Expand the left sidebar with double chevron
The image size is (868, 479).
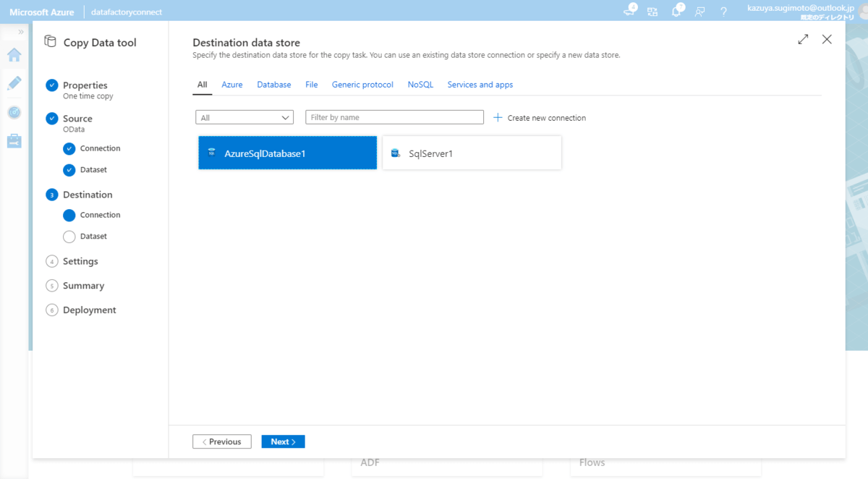(x=21, y=32)
